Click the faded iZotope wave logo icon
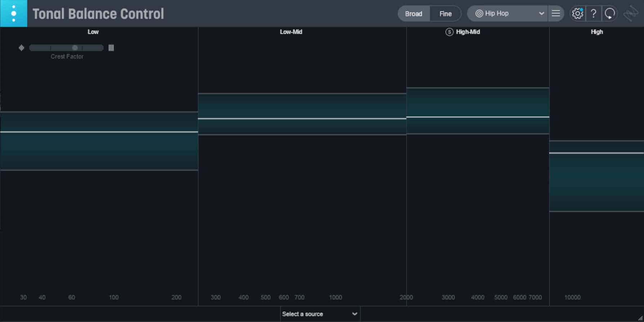The height and width of the screenshot is (322, 644). [631, 14]
